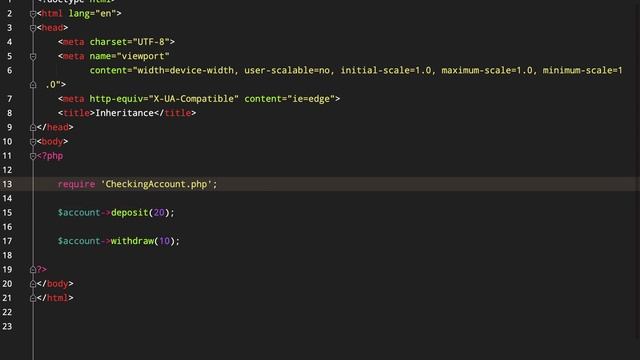Click the <?php opening tag text
The height and width of the screenshot is (360, 640).
pyautogui.click(x=50, y=156)
